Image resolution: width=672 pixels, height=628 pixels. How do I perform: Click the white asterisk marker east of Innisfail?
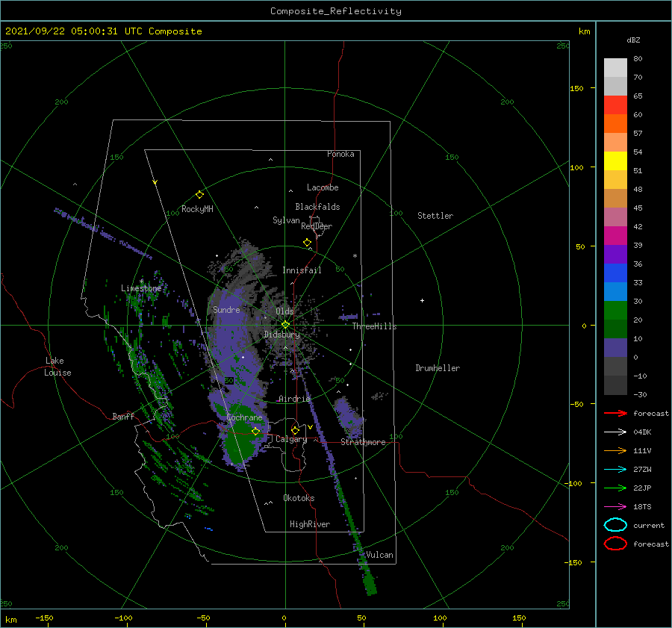pyautogui.click(x=355, y=256)
